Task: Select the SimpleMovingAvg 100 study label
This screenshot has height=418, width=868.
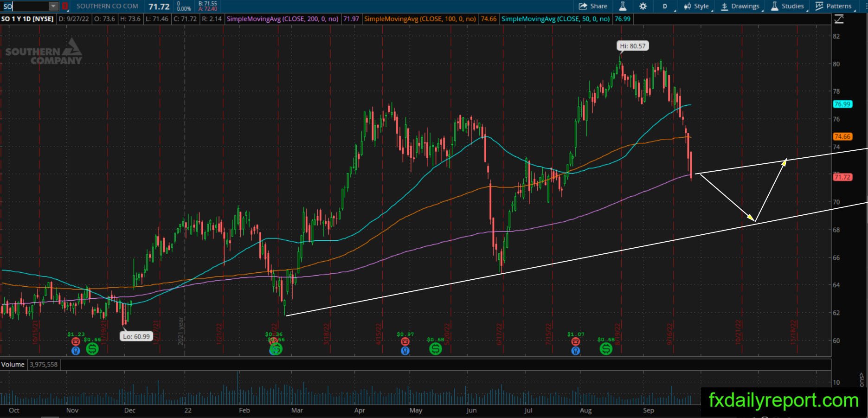Action: click(x=420, y=19)
